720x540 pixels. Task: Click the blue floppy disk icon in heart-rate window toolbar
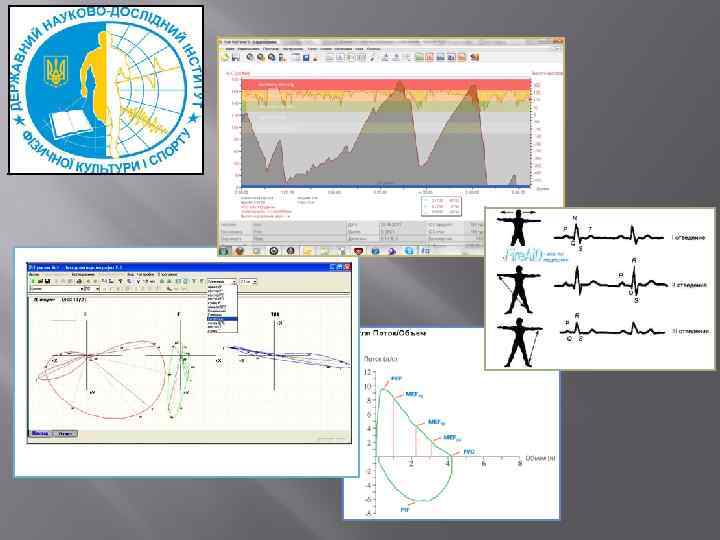306,57
